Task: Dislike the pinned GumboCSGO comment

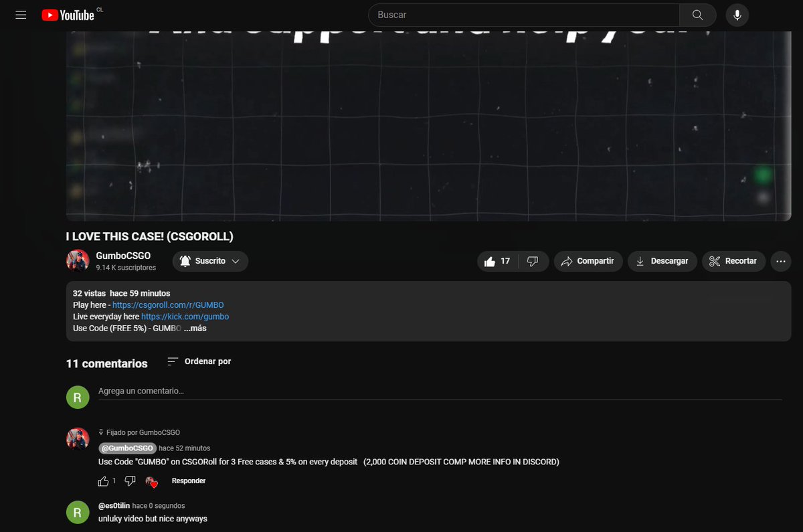Action: (x=130, y=481)
